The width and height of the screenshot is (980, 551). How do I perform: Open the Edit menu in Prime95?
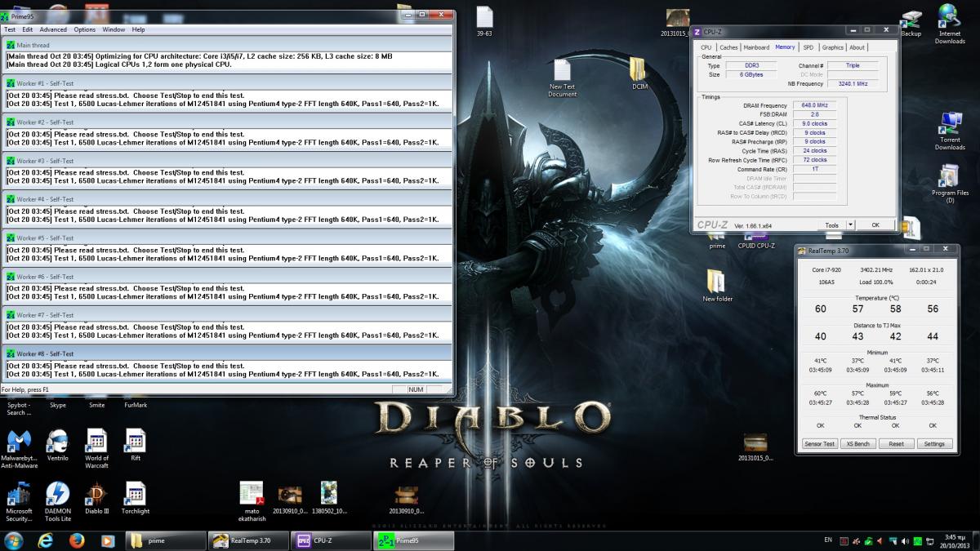tap(28, 29)
